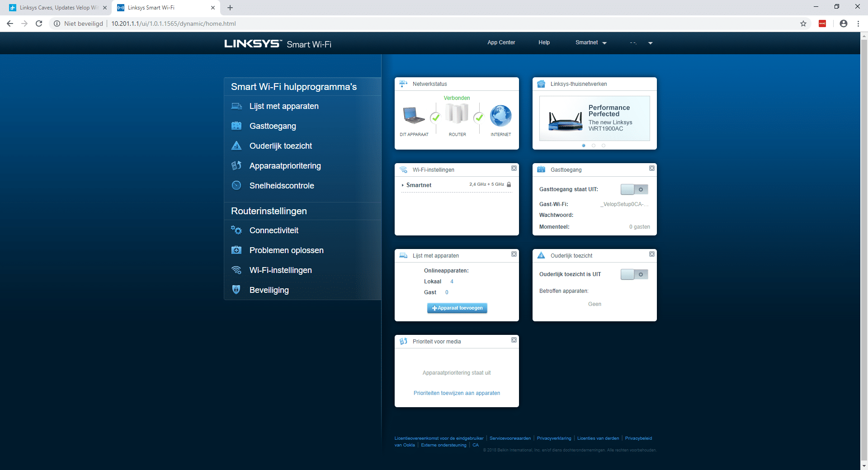Close the Prioriteit voor media widget
The height and width of the screenshot is (470, 868).
pyautogui.click(x=514, y=340)
